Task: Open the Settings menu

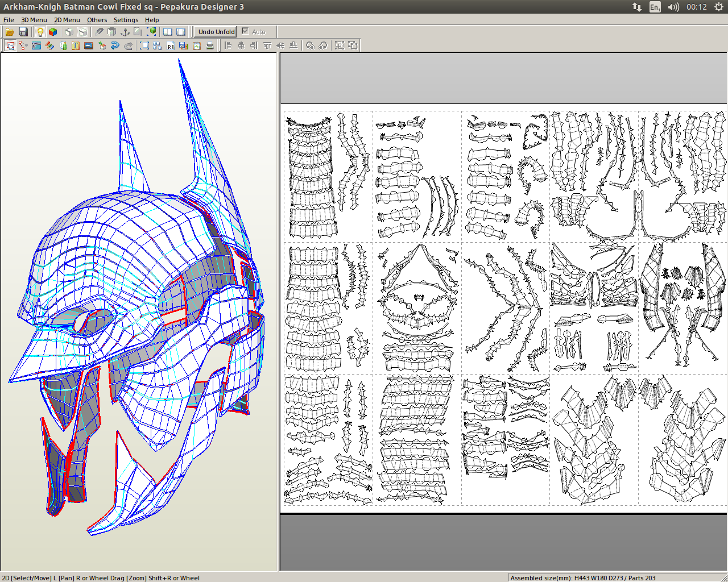Action: pos(126,20)
